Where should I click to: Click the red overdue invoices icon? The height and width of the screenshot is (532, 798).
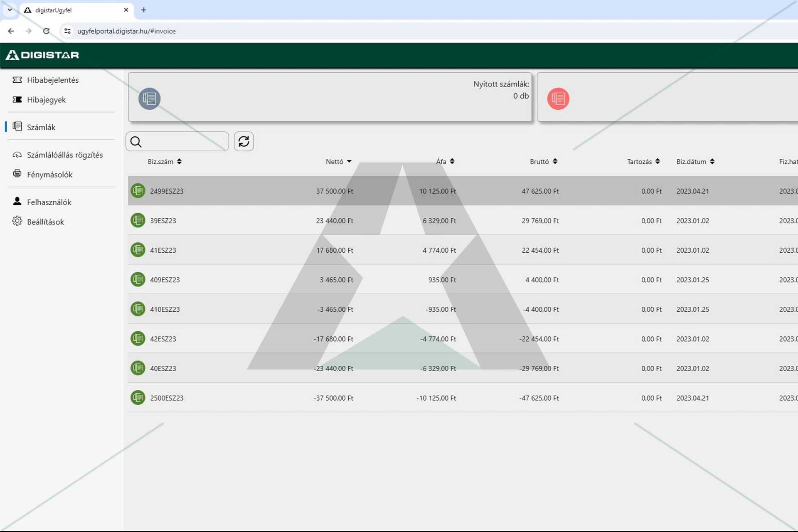click(558, 99)
